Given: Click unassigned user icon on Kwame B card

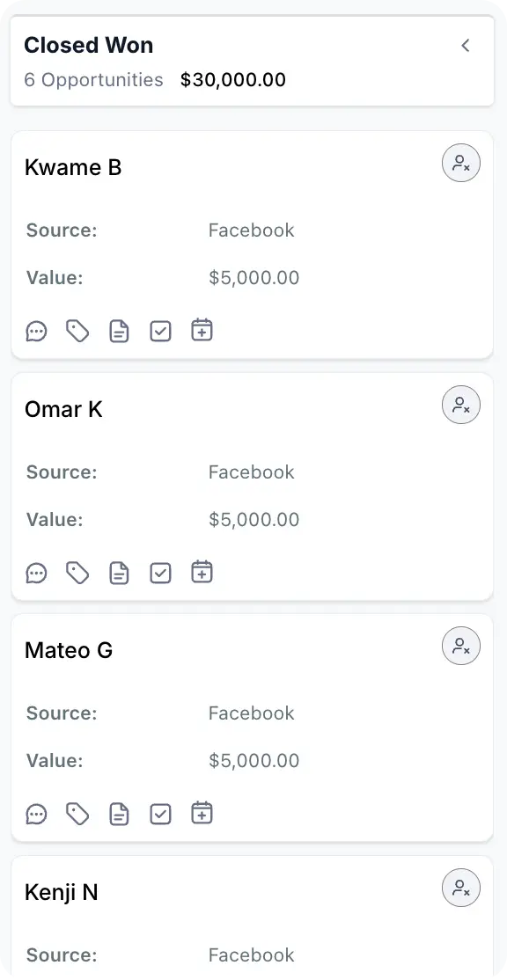Looking at the screenshot, I should coord(461,163).
